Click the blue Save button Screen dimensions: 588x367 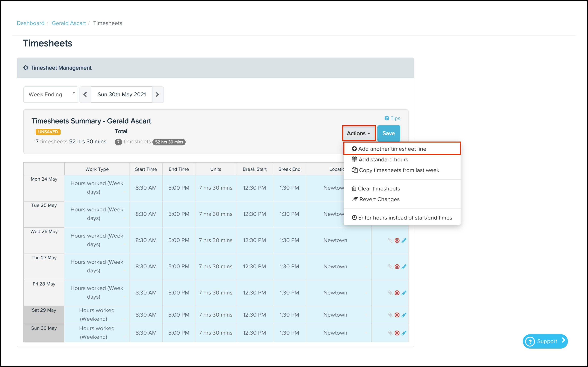[x=388, y=133]
